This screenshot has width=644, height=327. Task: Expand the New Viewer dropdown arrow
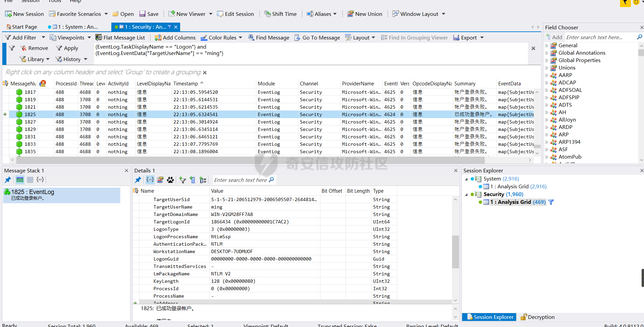point(211,14)
